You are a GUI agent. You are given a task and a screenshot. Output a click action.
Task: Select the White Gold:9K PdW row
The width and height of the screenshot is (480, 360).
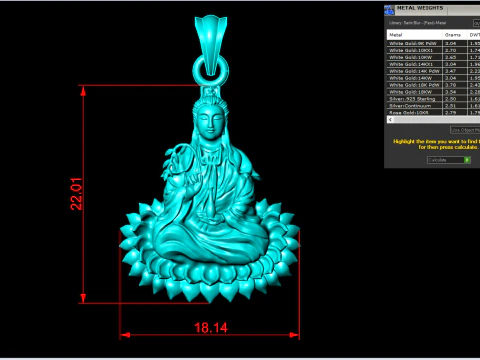pyautogui.click(x=433, y=43)
